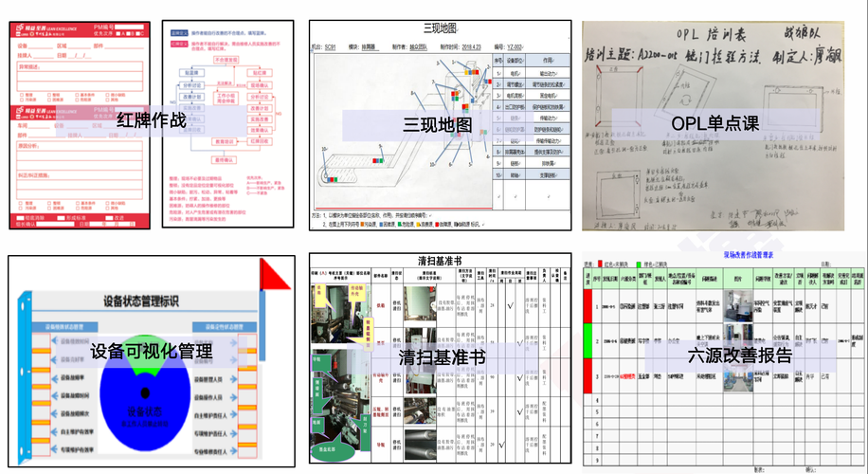Click the 异常描述 field on the red card
Viewport: 868px width, 474px height.
pos(76,79)
